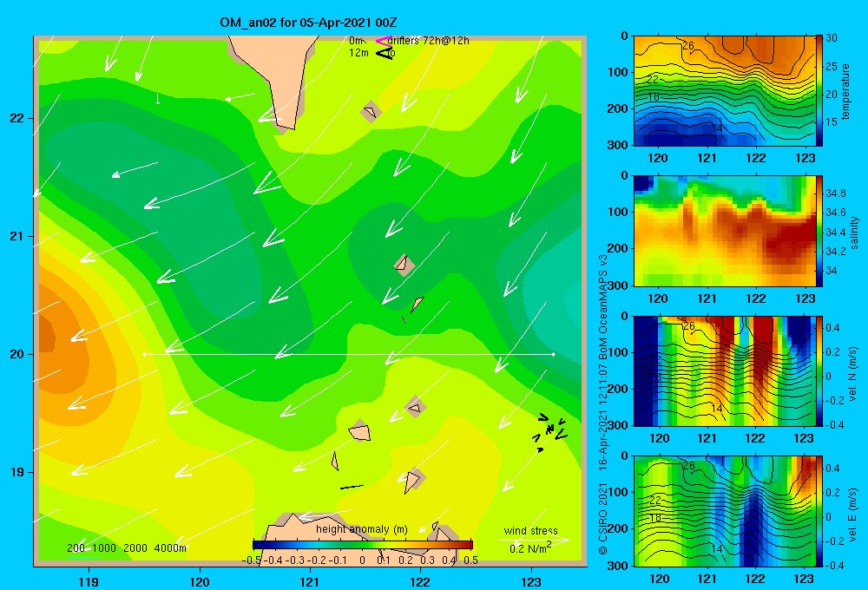Click the '16-Apr-2021 12:11:07' timestamp text
The image size is (868, 590).
click(x=603, y=416)
